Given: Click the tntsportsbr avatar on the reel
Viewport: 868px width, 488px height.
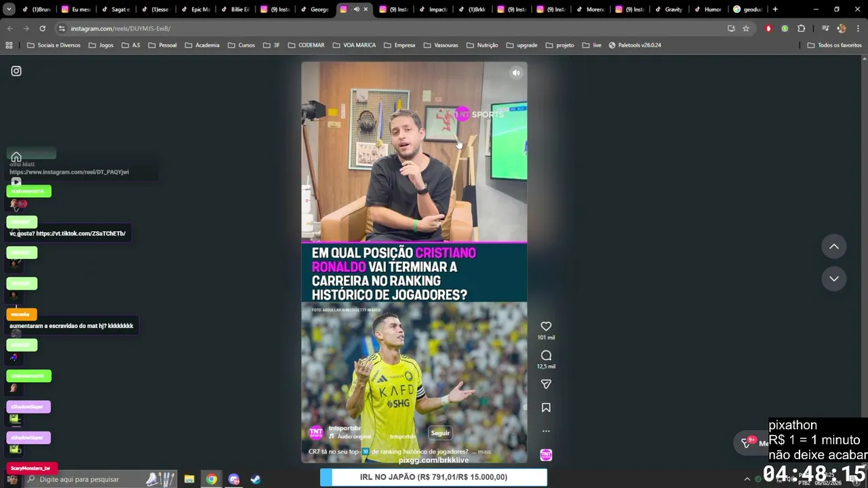Looking at the screenshot, I should coord(316,432).
